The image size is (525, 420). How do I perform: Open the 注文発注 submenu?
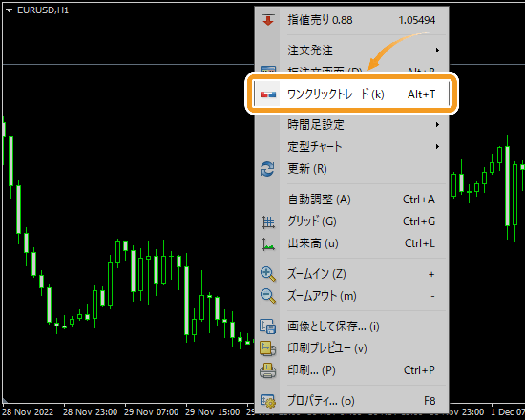pyautogui.click(x=352, y=50)
